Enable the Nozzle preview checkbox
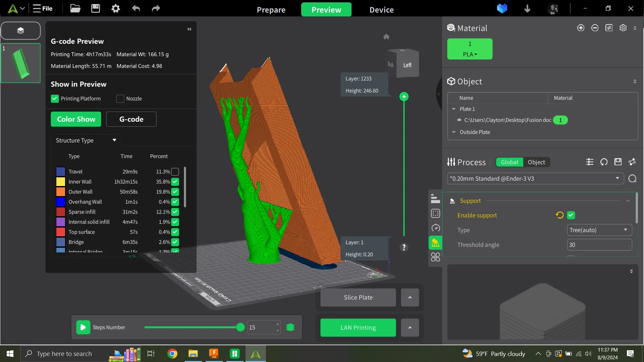The image size is (644, 362). pyautogui.click(x=120, y=99)
